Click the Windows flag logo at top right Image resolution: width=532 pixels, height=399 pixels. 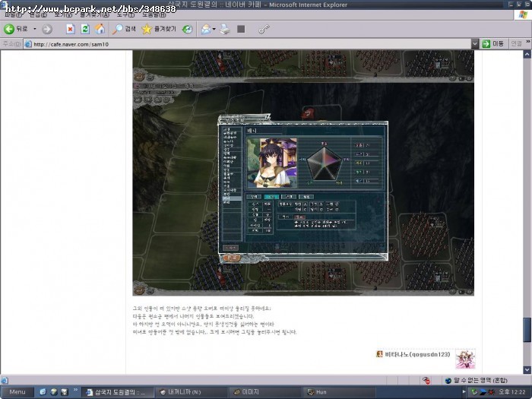[x=523, y=14]
